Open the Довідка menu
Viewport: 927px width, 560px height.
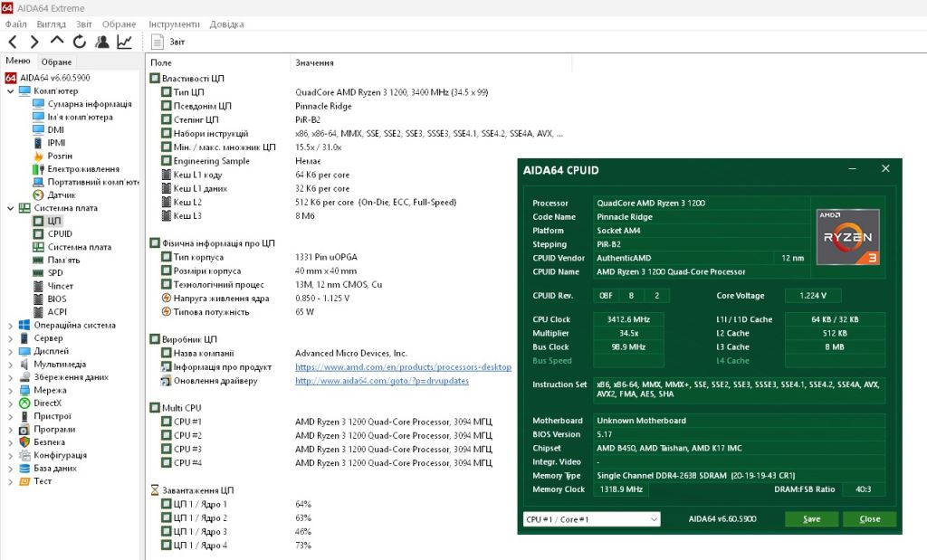click(226, 24)
